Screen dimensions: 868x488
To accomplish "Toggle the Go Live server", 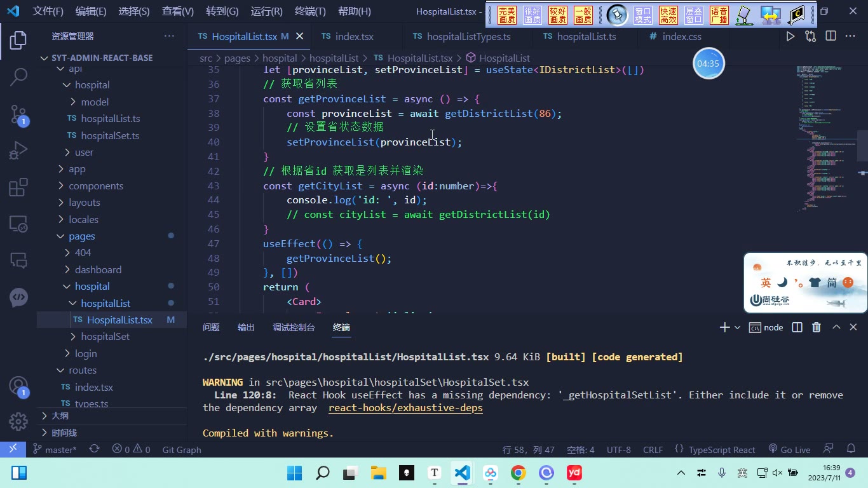I will click(789, 449).
